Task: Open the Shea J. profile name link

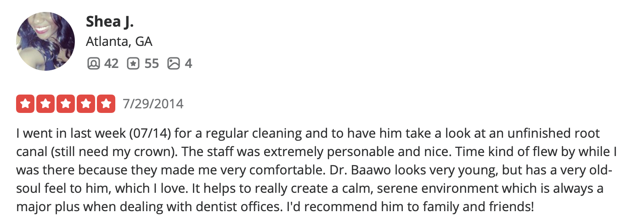Action: [x=109, y=21]
